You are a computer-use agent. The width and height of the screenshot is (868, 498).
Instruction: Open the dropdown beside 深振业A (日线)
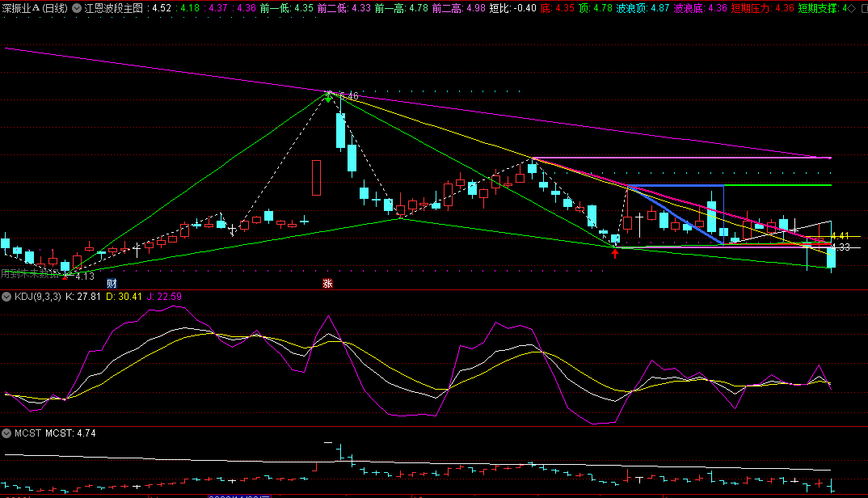pos(77,8)
